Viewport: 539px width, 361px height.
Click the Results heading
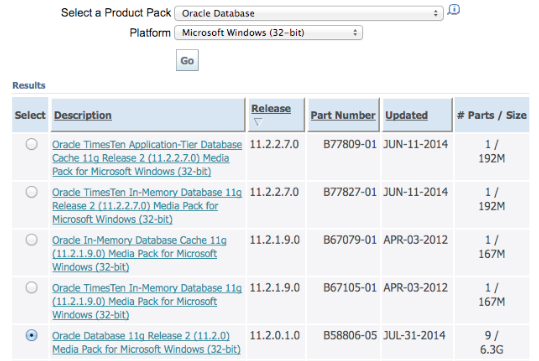[29, 85]
